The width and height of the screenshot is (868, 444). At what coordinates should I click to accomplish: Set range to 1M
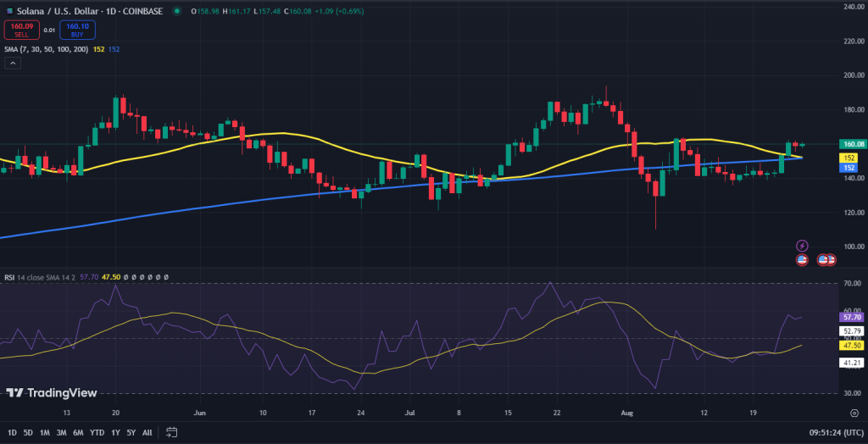click(45, 432)
